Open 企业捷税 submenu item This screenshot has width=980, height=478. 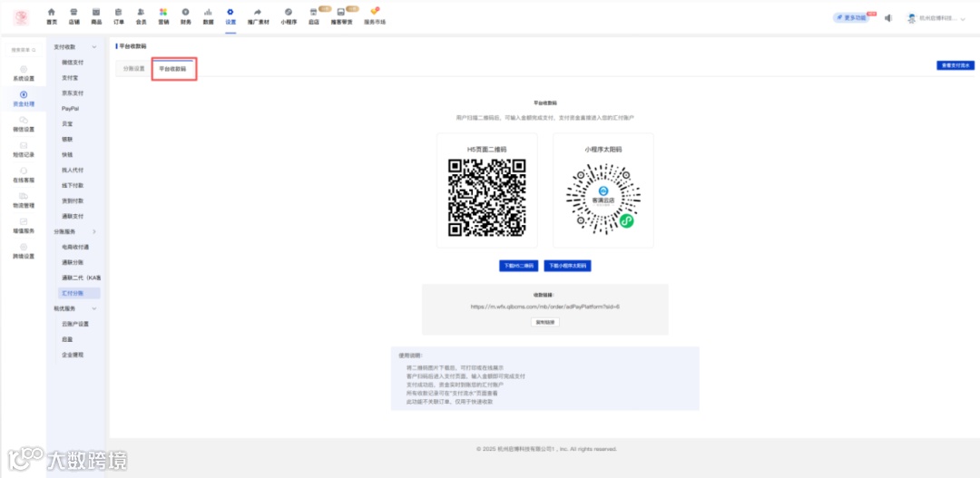point(73,355)
